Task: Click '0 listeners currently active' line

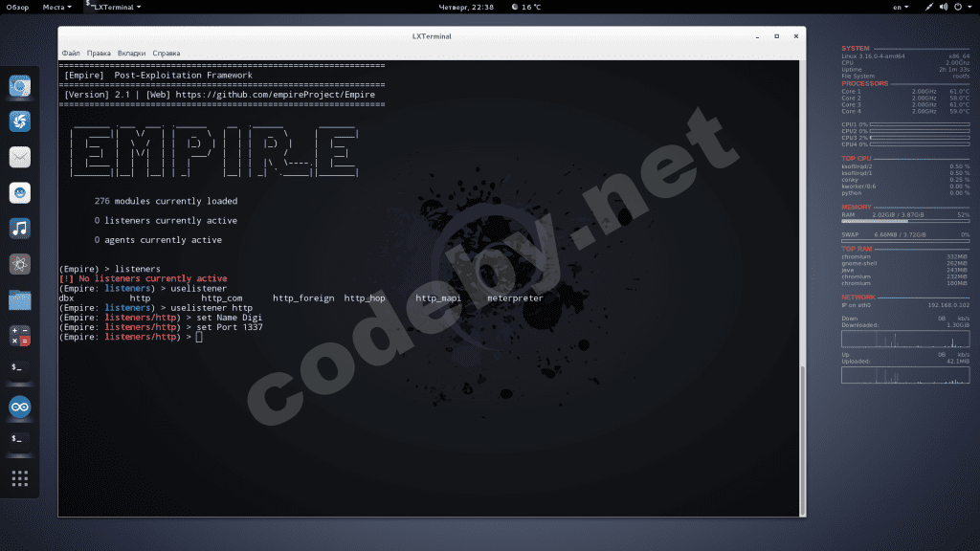Action: tap(166, 221)
